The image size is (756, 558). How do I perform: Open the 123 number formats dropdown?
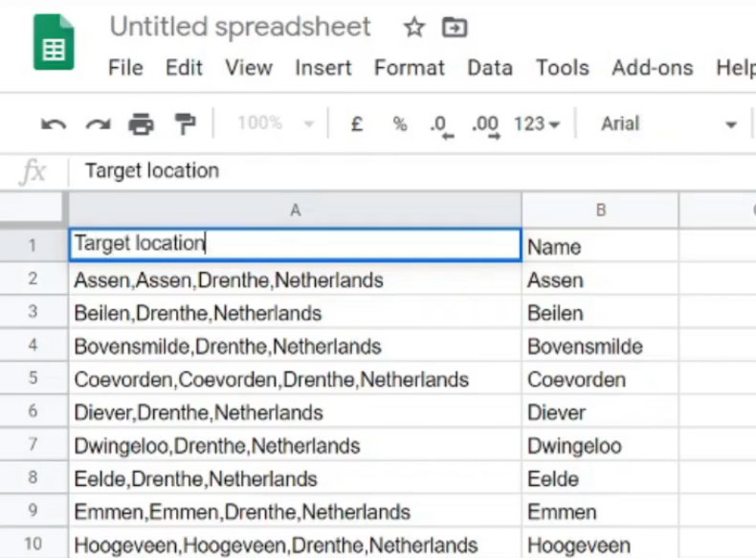click(x=536, y=123)
